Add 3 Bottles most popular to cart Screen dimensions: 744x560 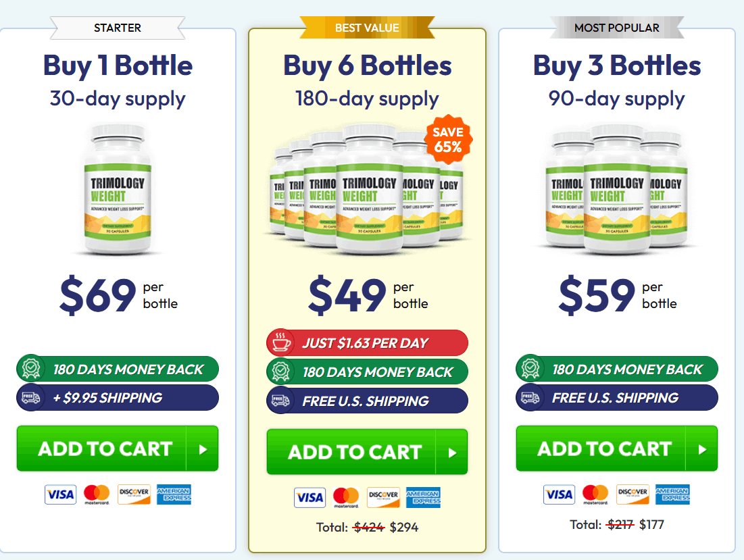616,449
